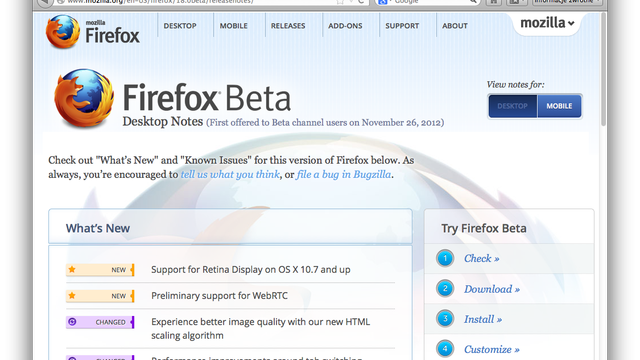Click the NEW badge for WebRTC support
This screenshot has width=640, height=360.
100,296
